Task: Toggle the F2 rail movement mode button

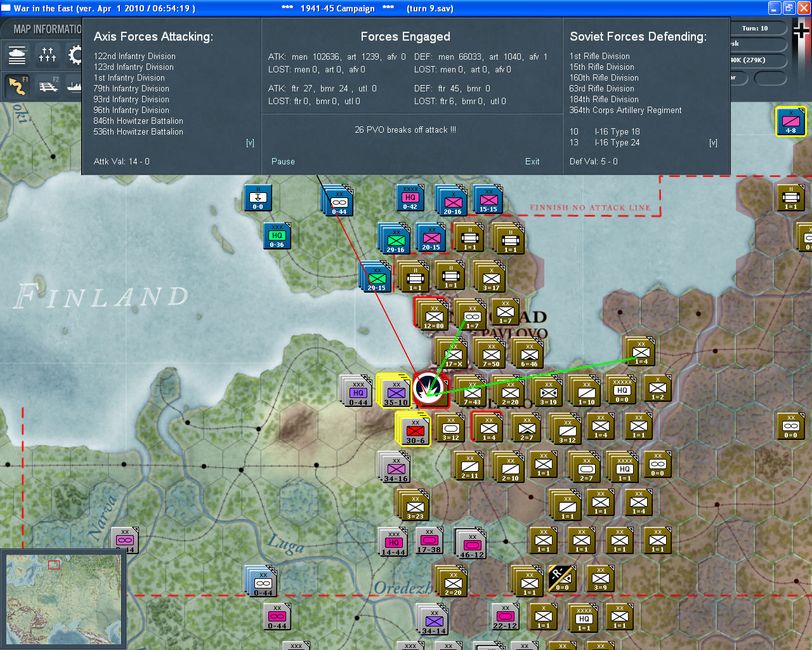Action: click(48, 86)
